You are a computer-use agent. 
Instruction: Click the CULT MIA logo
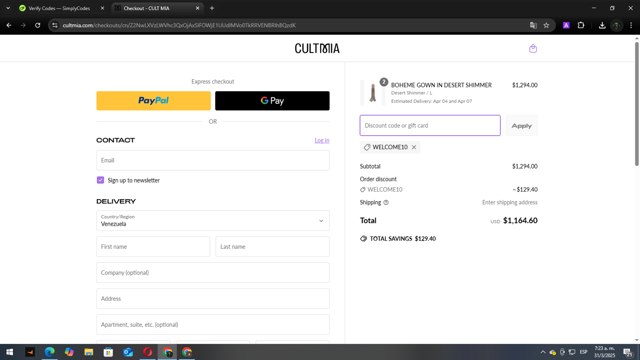point(317,49)
